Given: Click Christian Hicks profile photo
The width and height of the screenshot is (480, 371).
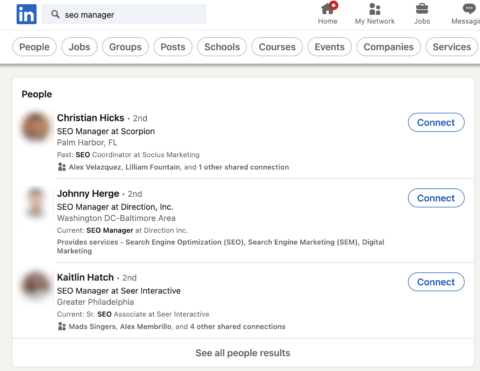Looking at the screenshot, I should [35, 127].
